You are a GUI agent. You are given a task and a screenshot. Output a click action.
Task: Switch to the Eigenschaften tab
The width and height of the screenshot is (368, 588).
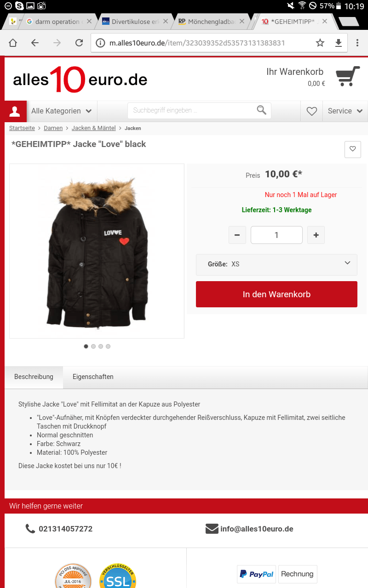click(93, 377)
